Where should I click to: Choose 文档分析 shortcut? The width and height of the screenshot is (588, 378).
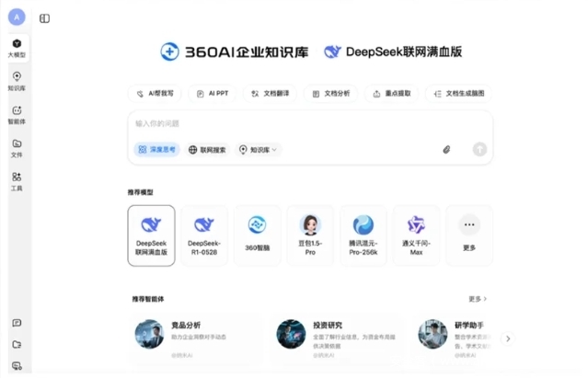330,94
